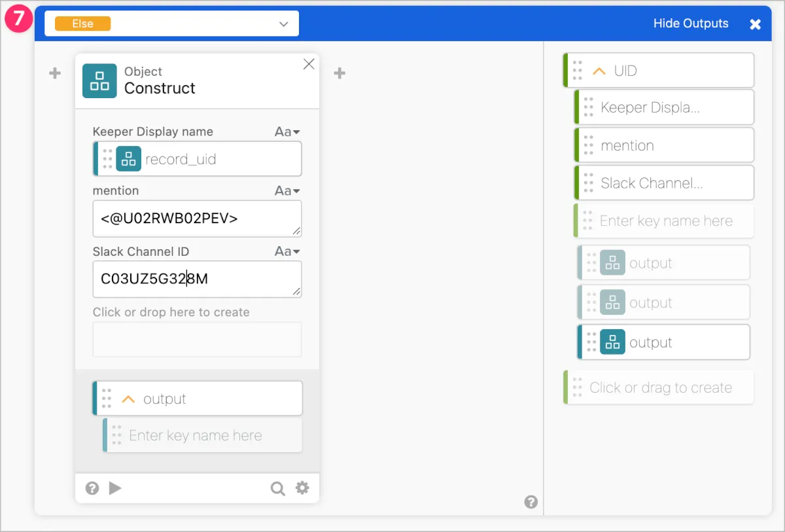This screenshot has width=785, height=532.
Task: Collapse the output section chevron on card
Action: coord(129,399)
